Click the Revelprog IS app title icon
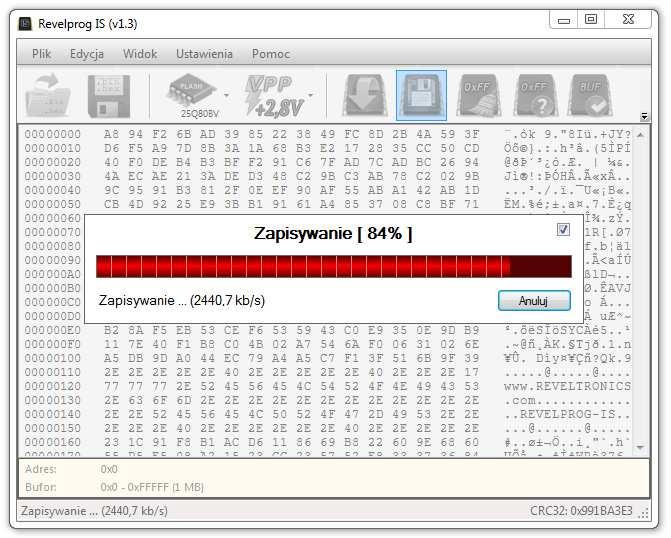Screen dimensions: 671x538 point(25,24)
